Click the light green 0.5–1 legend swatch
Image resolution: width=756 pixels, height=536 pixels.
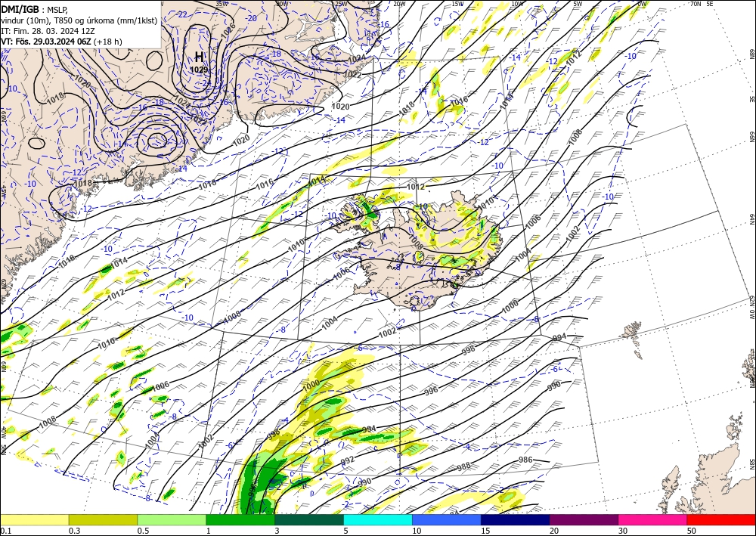[x=172, y=519]
